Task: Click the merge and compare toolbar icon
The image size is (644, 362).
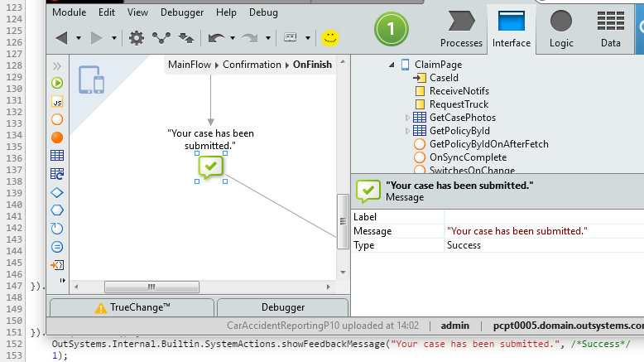Action: [x=161, y=38]
